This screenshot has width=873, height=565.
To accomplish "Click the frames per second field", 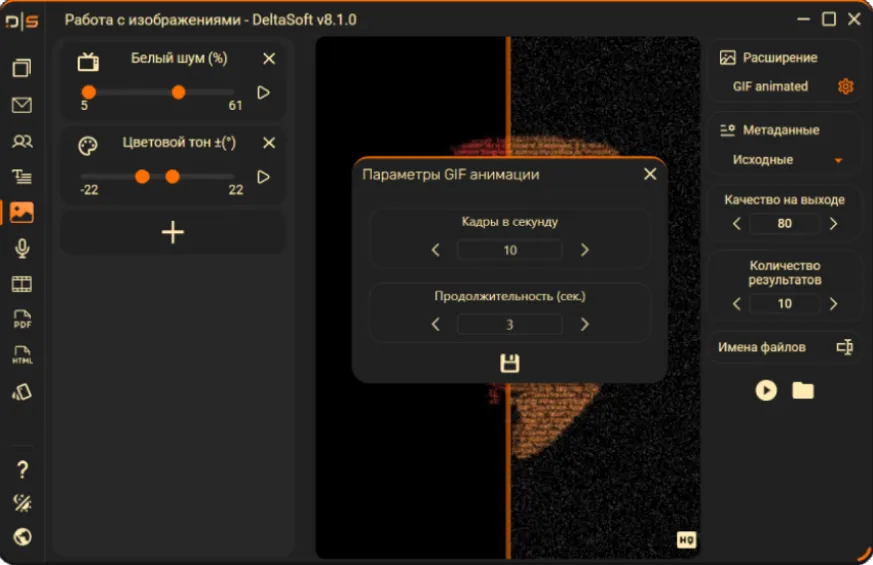I will (509, 250).
